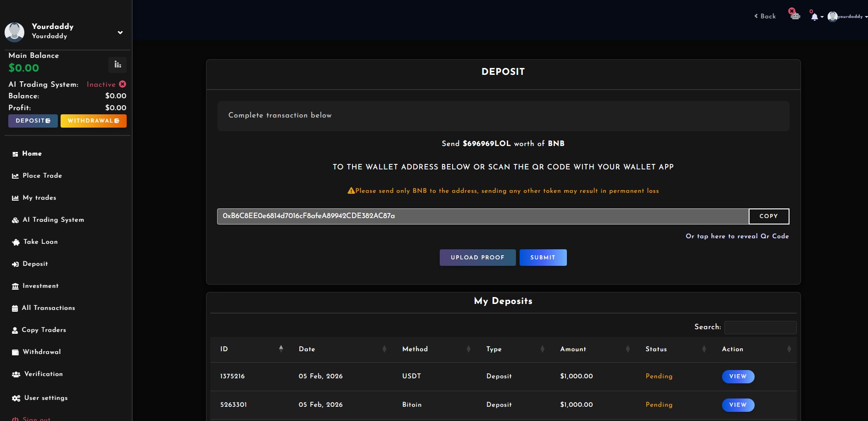
Task: Open the balance chart icon next to Main Balance
Action: [117, 64]
